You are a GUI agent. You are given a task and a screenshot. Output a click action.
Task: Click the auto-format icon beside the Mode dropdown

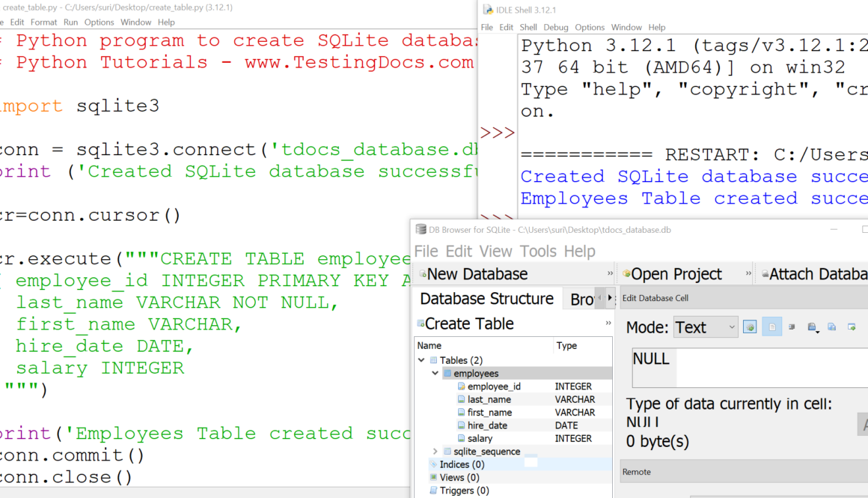pyautogui.click(x=750, y=327)
